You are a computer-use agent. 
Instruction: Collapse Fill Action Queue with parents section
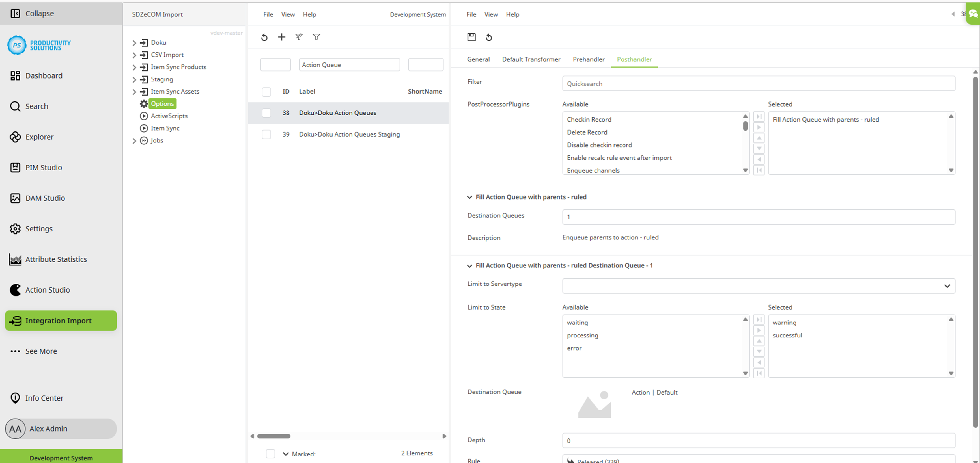(469, 197)
